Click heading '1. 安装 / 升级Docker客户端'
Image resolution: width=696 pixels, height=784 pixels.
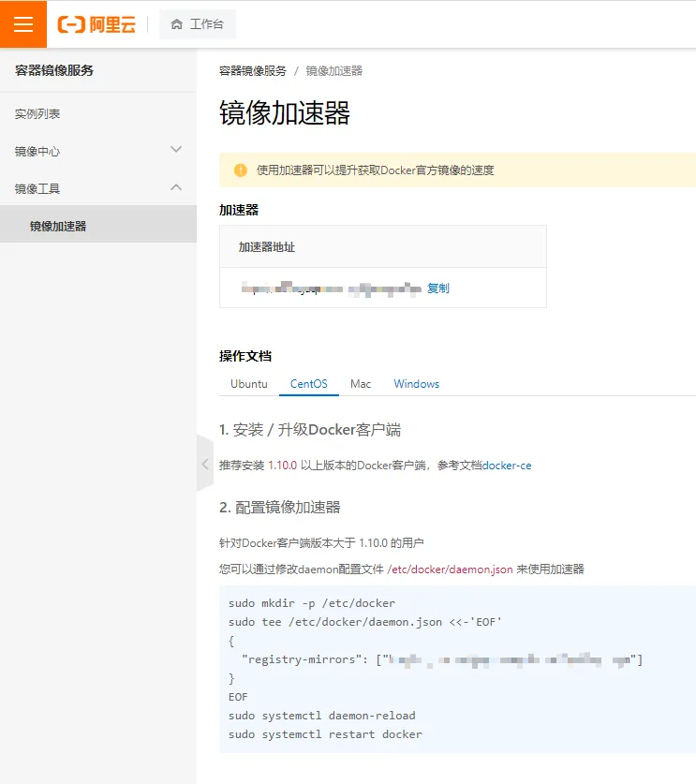tap(310, 430)
